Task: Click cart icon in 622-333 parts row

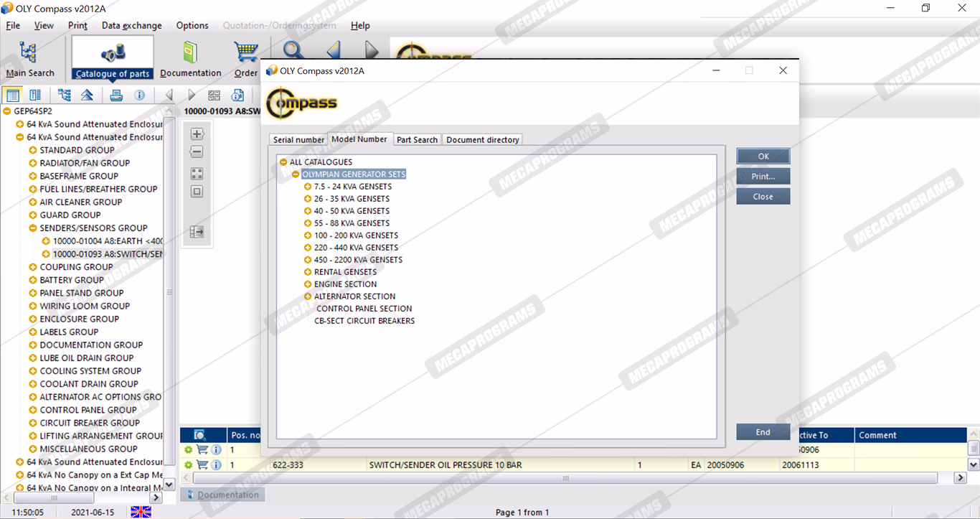Action: pos(202,465)
